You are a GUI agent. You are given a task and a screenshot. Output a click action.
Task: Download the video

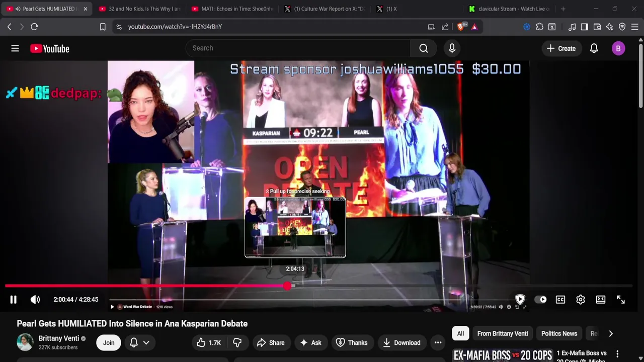pyautogui.click(x=401, y=343)
